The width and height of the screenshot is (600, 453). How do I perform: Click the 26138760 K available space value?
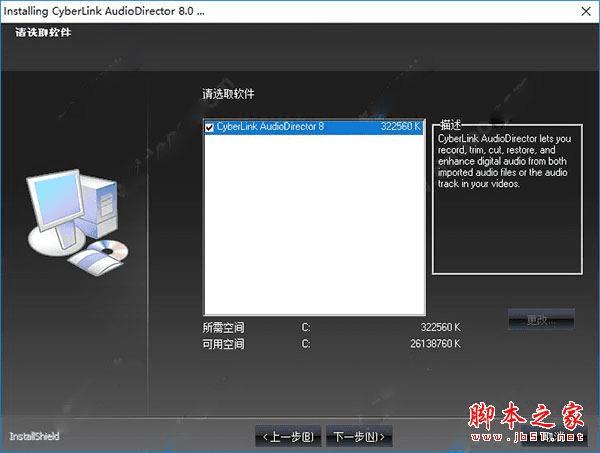435,344
